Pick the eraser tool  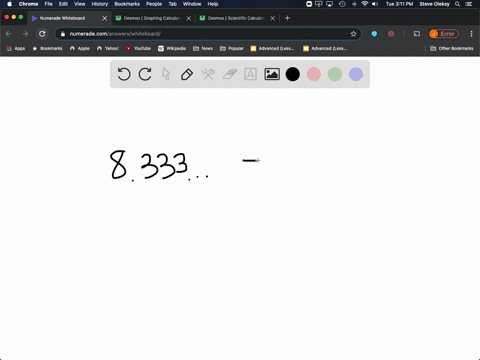point(229,74)
